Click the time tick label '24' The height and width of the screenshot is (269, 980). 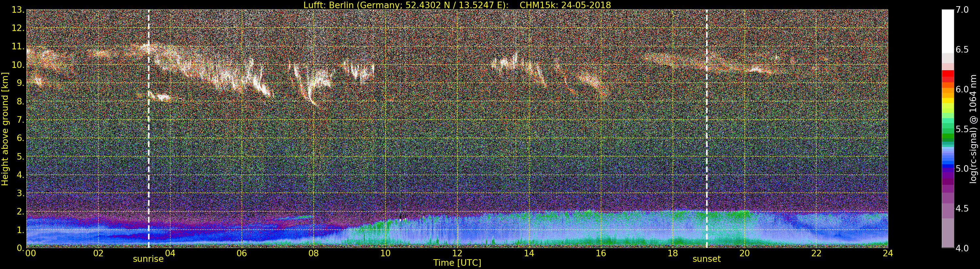click(888, 253)
